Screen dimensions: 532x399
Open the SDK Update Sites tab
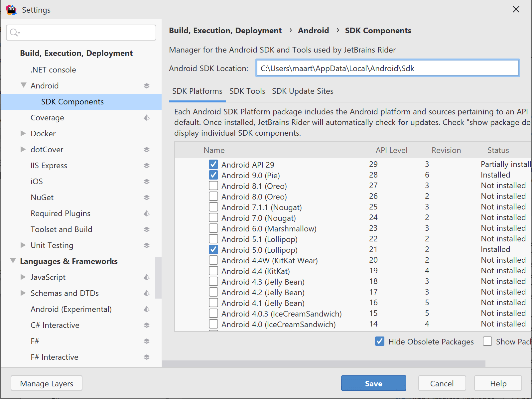pos(303,91)
